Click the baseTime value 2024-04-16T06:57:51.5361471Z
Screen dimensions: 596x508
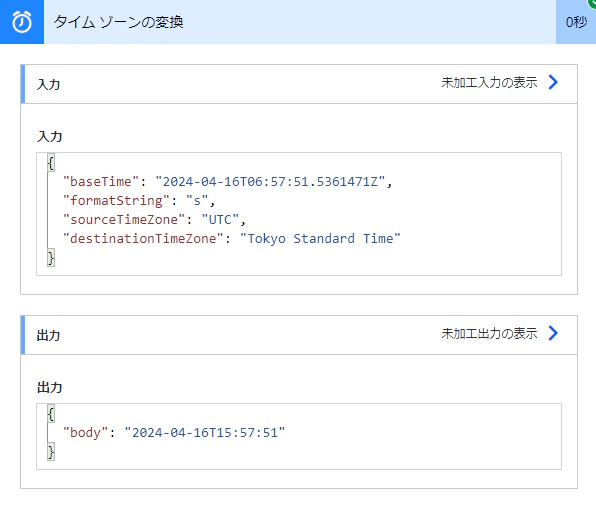(x=270, y=182)
